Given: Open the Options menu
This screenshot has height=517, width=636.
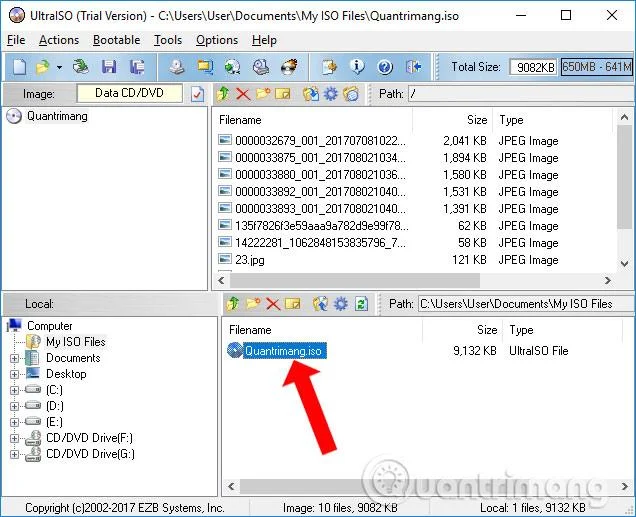Looking at the screenshot, I should [217, 40].
